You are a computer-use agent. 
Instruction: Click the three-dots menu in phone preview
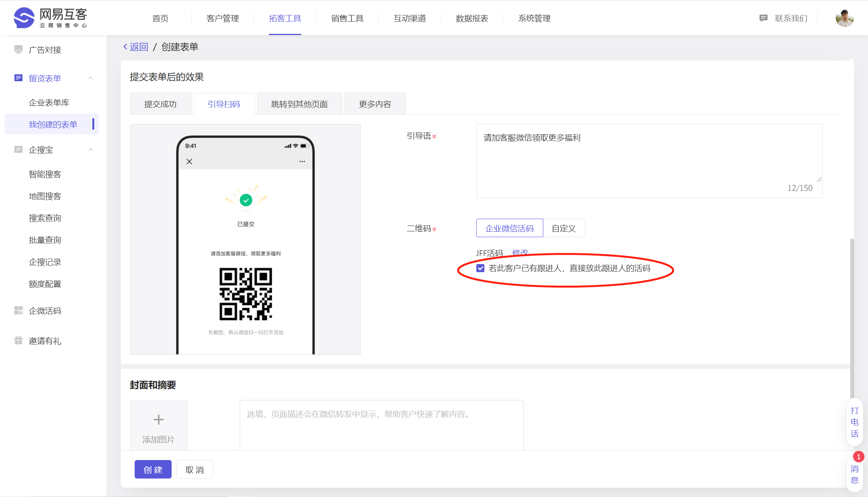pyautogui.click(x=302, y=161)
